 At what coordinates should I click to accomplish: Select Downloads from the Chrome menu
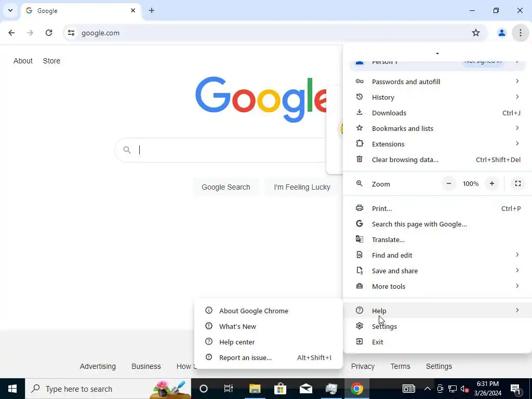tap(437, 113)
